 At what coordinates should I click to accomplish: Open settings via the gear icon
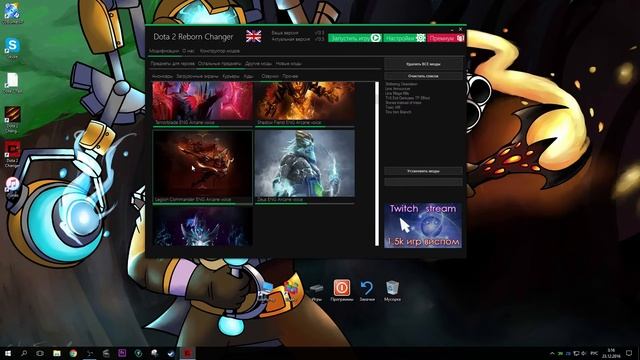pyautogui.click(x=420, y=38)
